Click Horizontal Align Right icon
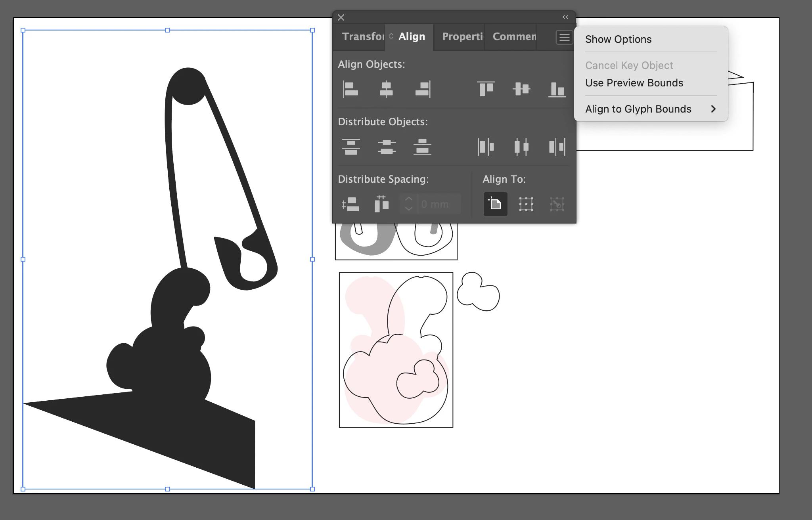Image resolution: width=812 pixels, height=520 pixels. [x=423, y=89]
